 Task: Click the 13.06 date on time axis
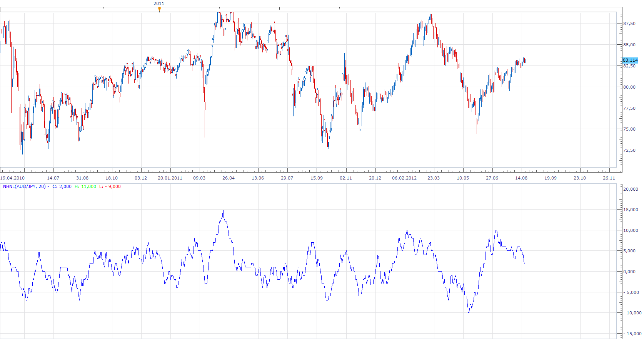point(258,178)
